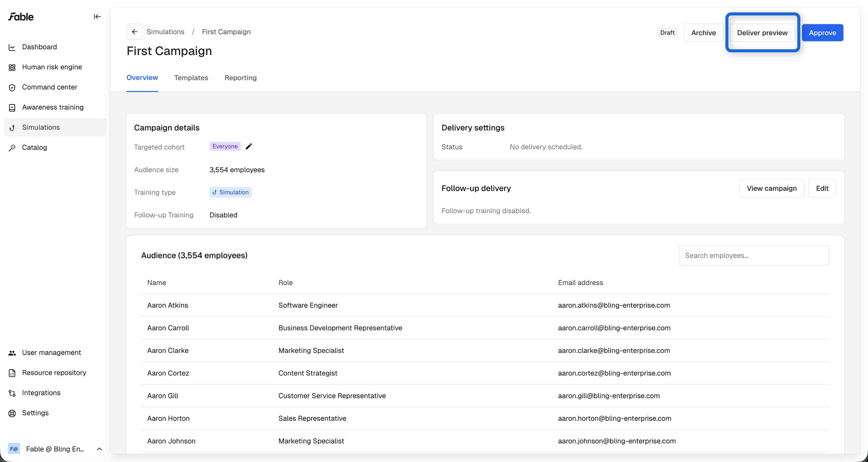
Task: Click the Sales Representative role cell
Action: point(312,418)
